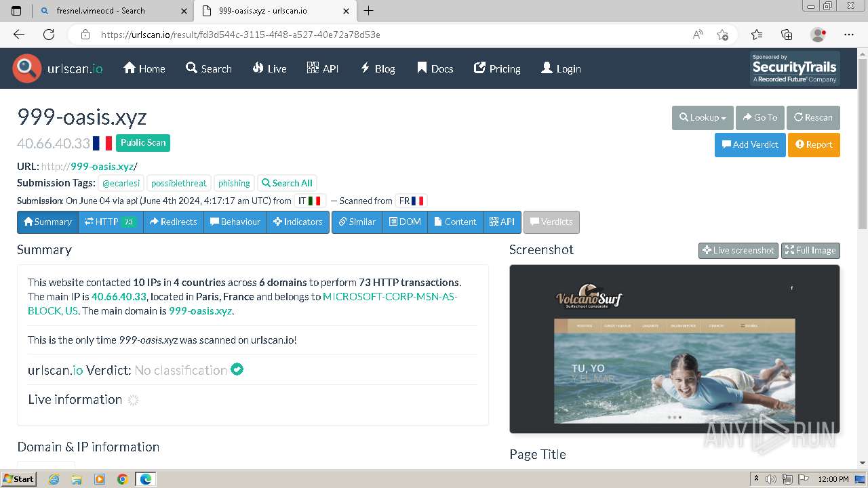
Task: Switch to the Summary tab
Action: click(x=47, y=222)
